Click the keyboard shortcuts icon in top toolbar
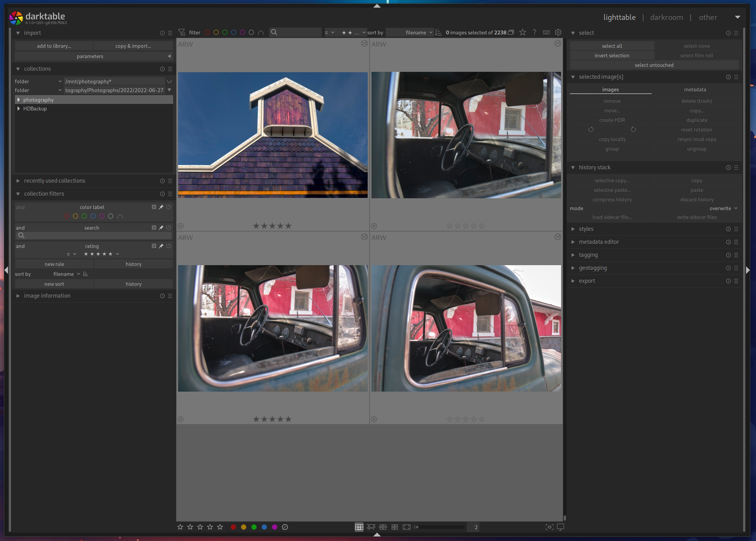 546,32
